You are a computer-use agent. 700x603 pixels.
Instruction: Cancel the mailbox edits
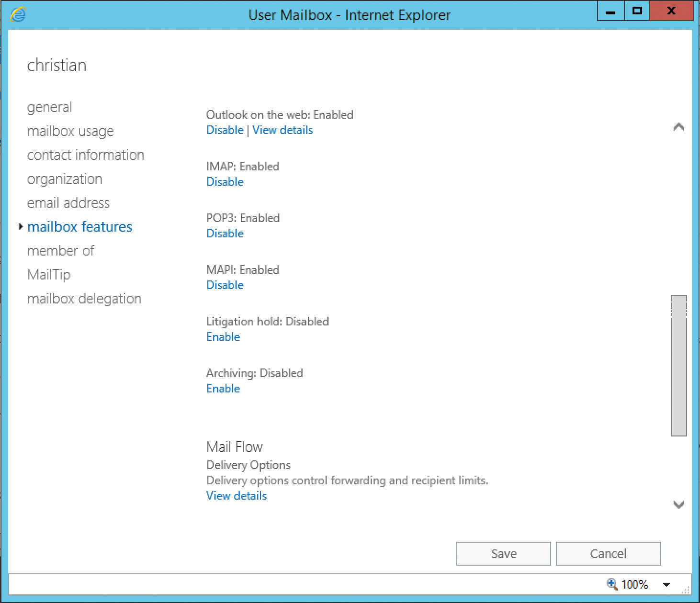(608, 553)
